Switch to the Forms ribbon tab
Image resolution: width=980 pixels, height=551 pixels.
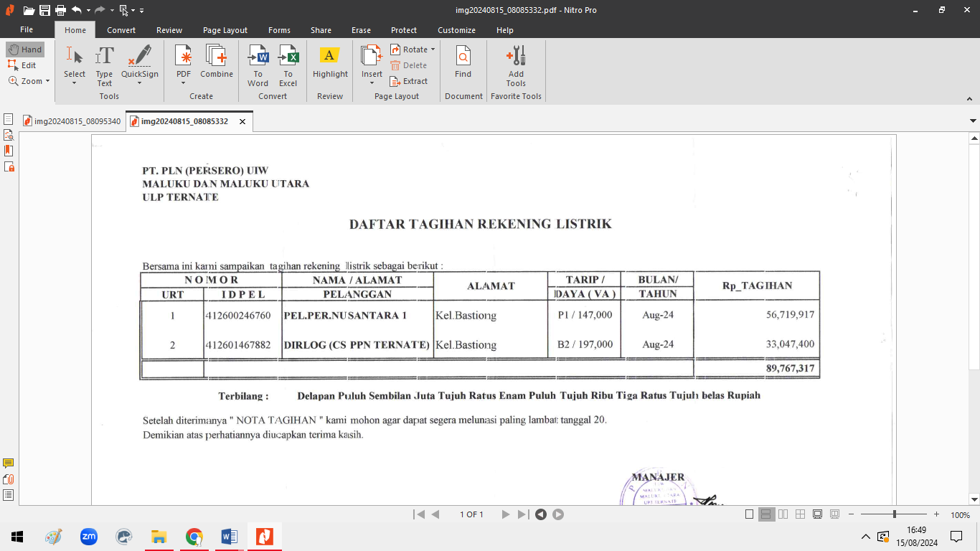(280, 30)
